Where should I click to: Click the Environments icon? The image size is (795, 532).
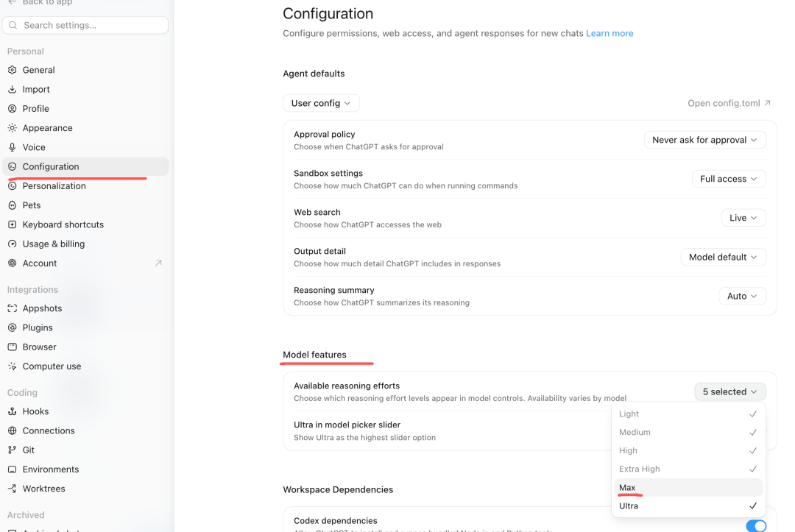point(13,469)
